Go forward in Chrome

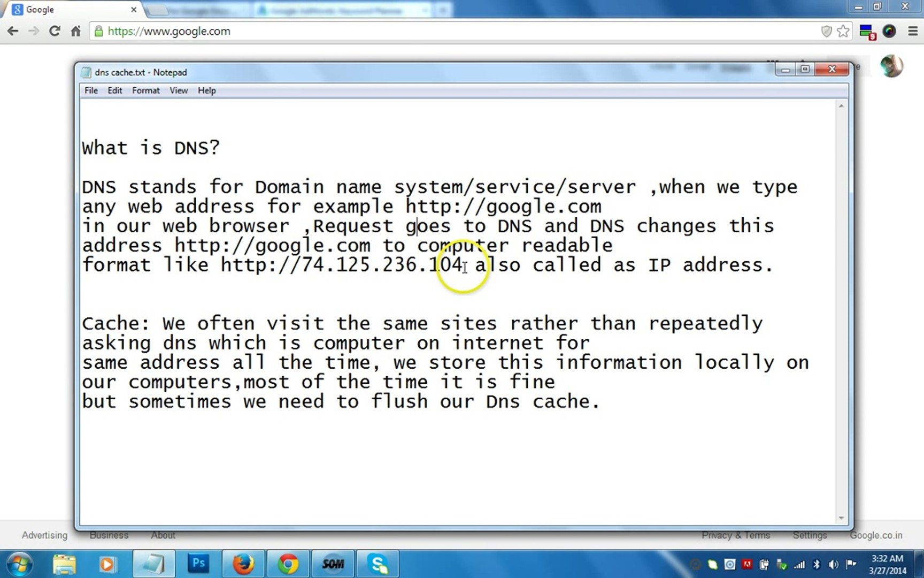34,31
